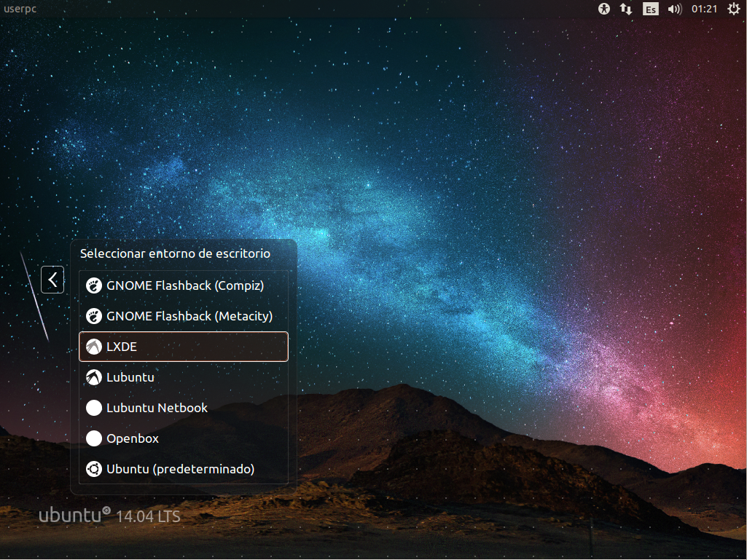Click the keyboard indicator with up-down arrows
The image size is (747, 560).
click(x=626, y=9)
